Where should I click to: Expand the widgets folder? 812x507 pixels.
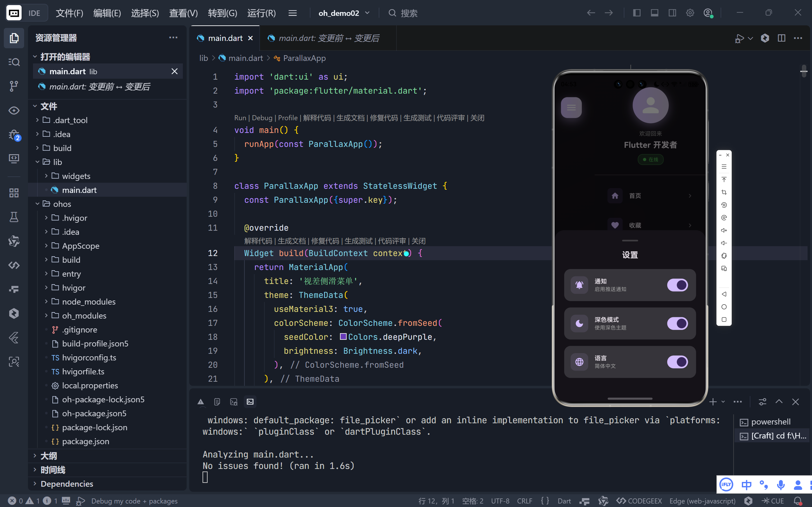(76, 176)
